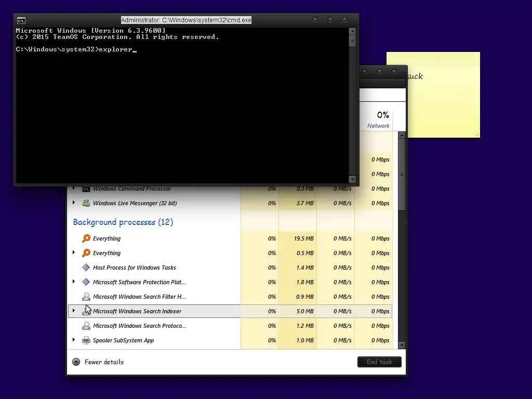Image resolution: width=532 pixels, height=399 pixels.
Task: Click Task Manager scrollbar up arrow
Action: pos(402,136)
